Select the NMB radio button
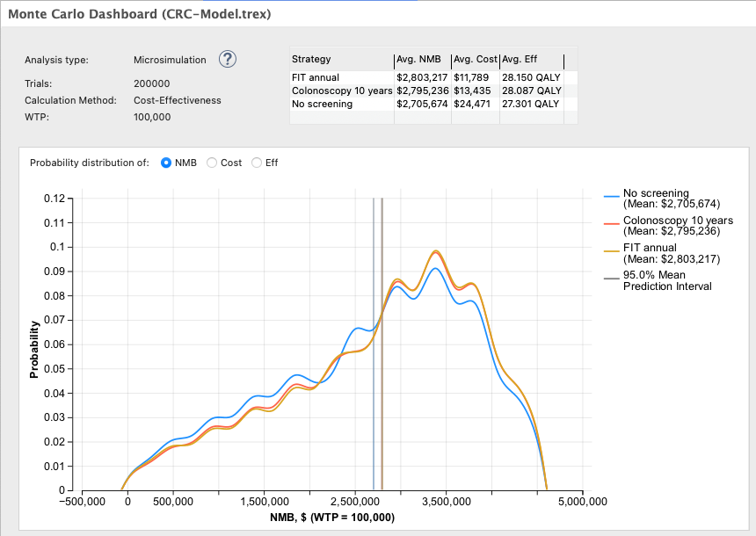This screenshot has width=756, height=536. coord(166,163)
